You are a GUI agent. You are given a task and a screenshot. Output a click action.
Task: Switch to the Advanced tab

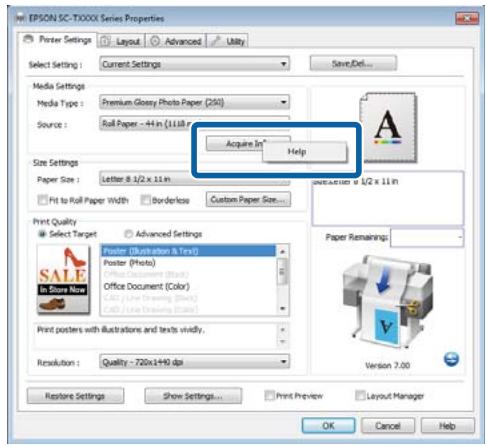click(x=176, y=41)
